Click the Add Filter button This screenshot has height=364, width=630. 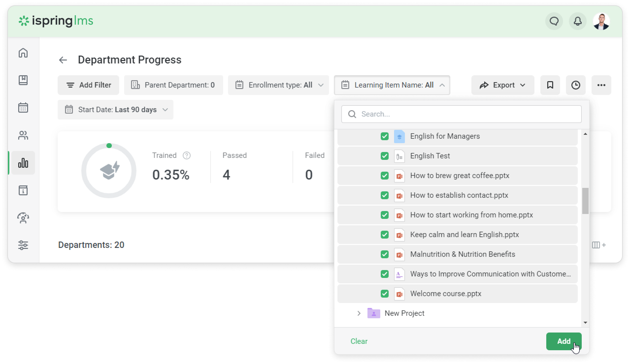click(88, 85)
